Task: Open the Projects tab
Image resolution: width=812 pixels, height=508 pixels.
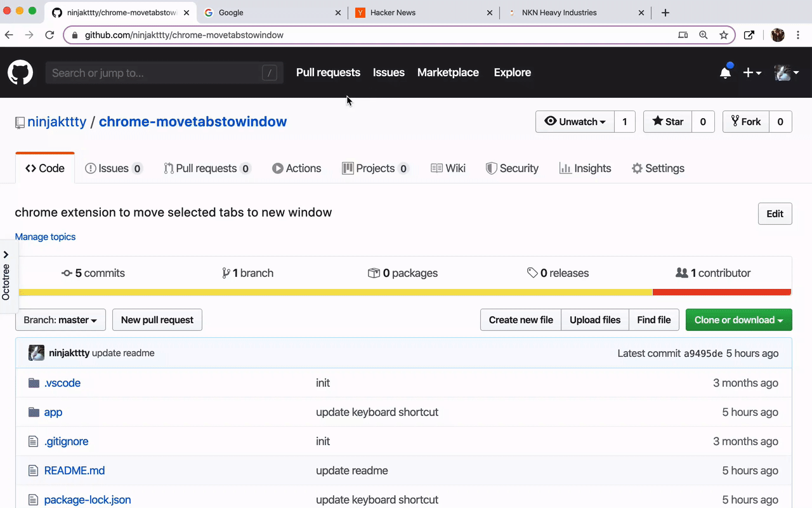Action: pyautogui.click(x=376, y=168)
